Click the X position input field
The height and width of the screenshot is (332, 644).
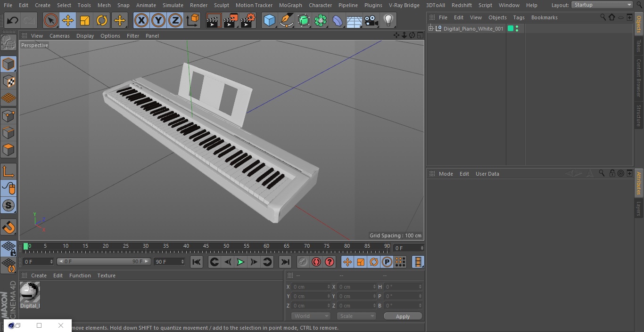click(x=311, y=287)
